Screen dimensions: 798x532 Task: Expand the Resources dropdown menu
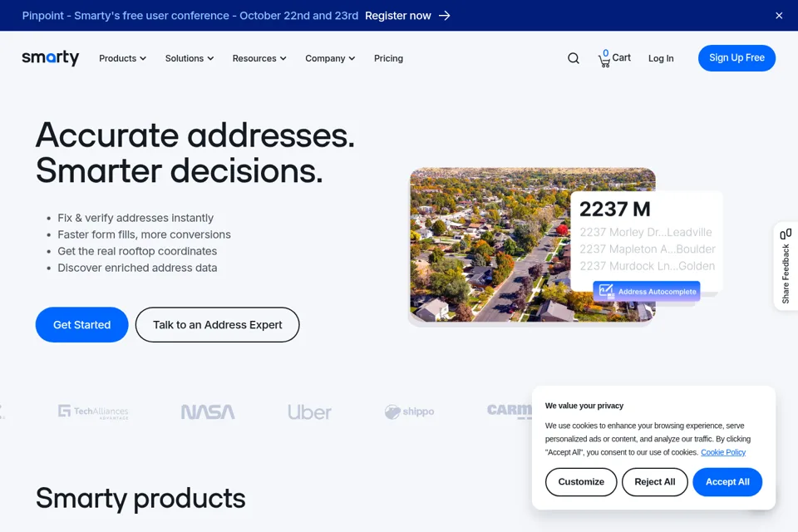pos(259,58)
